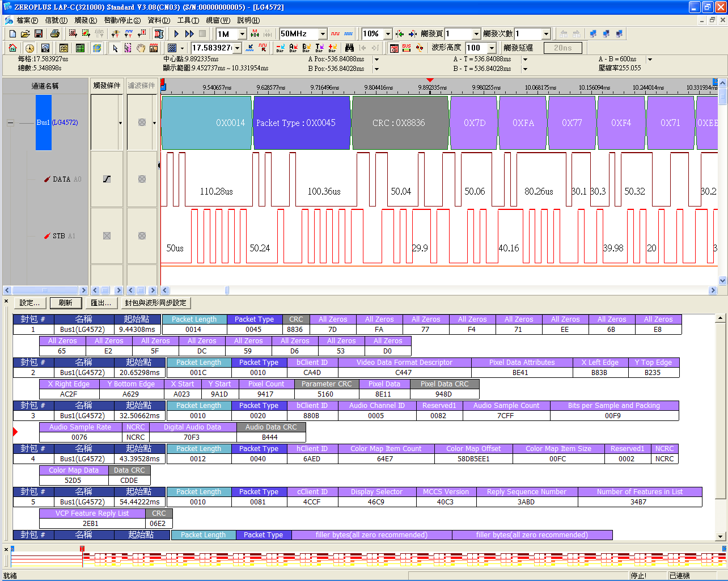Click the binoculars find icon

point(349,48)
